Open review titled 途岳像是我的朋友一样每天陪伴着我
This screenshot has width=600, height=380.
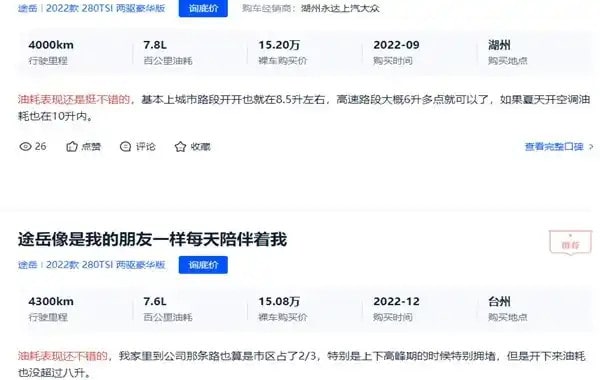click(152, 240)
